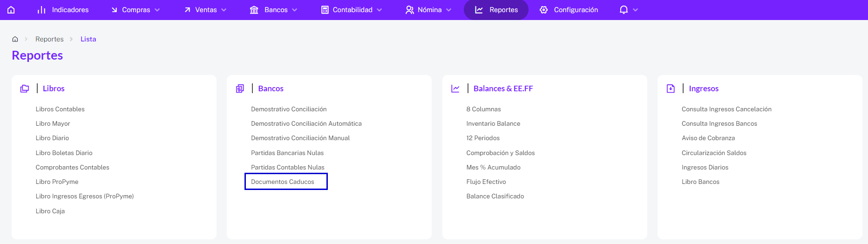Click the Balances & EE.FF chart icon

(455, 88)
